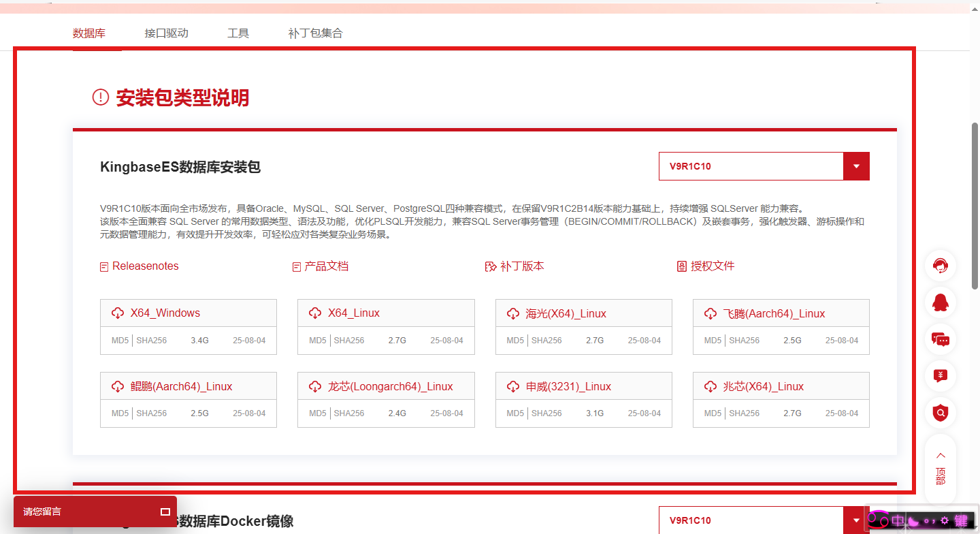
Task: Click MD5 under 申威(3231)_Linux
Action: pos(515,413)
